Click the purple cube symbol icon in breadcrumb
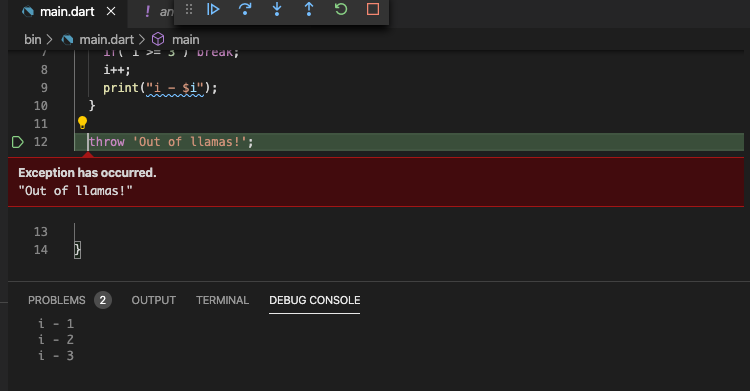 158,39
